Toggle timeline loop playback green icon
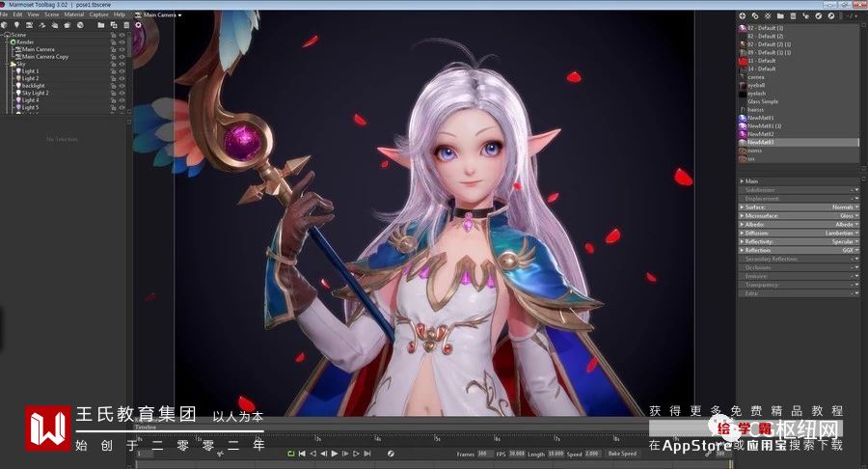Image resolution: width=868 pixels, height=469 pixels. [290, 454]
